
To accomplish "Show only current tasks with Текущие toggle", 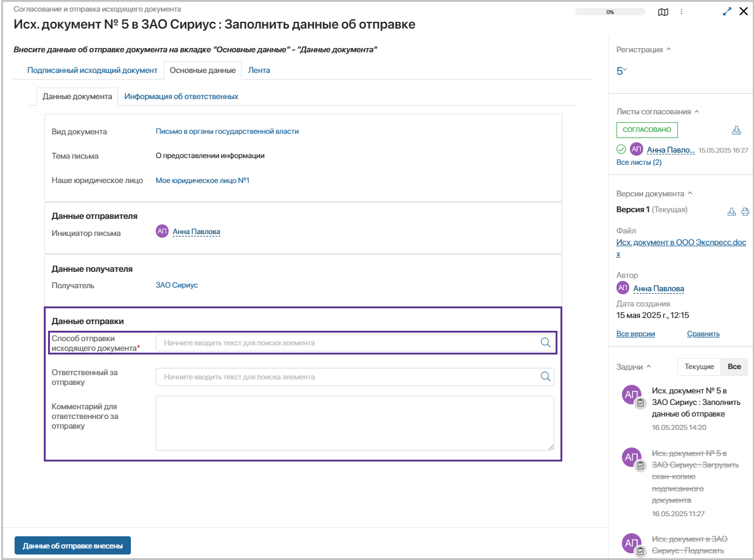I will 699,367.
